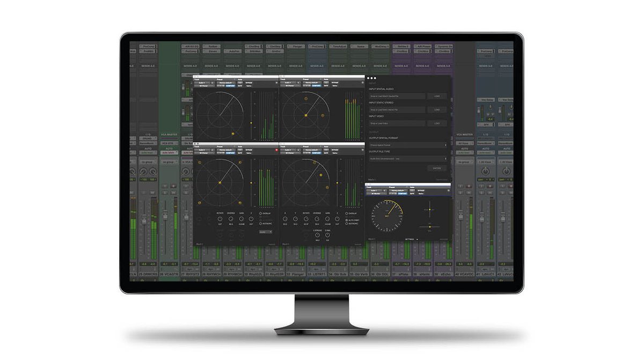
Task: Adjust GAIN knob in the QUAD panner plugin
Action: coord(241,219)
